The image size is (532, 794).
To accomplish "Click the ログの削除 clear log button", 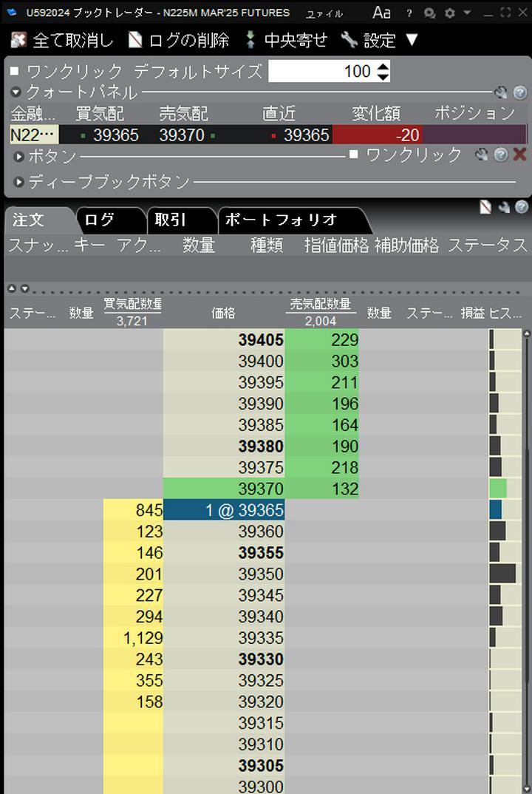I will 178,40.
